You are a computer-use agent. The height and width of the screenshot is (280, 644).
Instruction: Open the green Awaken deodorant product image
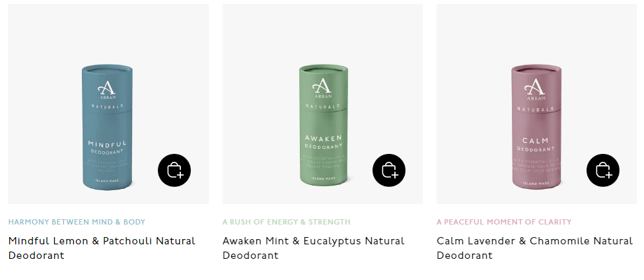322,104
